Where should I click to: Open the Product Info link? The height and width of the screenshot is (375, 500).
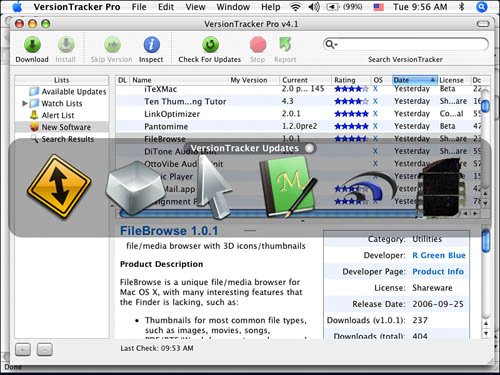pos(438,272)
